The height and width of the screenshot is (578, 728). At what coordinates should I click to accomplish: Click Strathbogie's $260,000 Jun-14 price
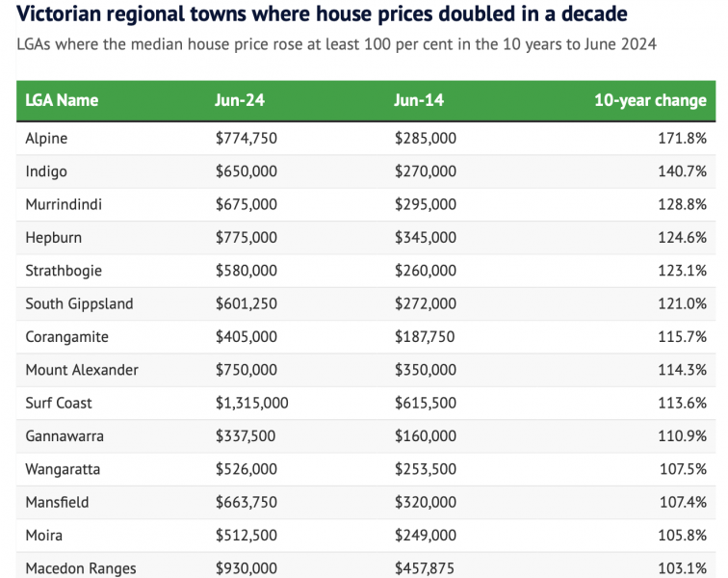point(425,271)
